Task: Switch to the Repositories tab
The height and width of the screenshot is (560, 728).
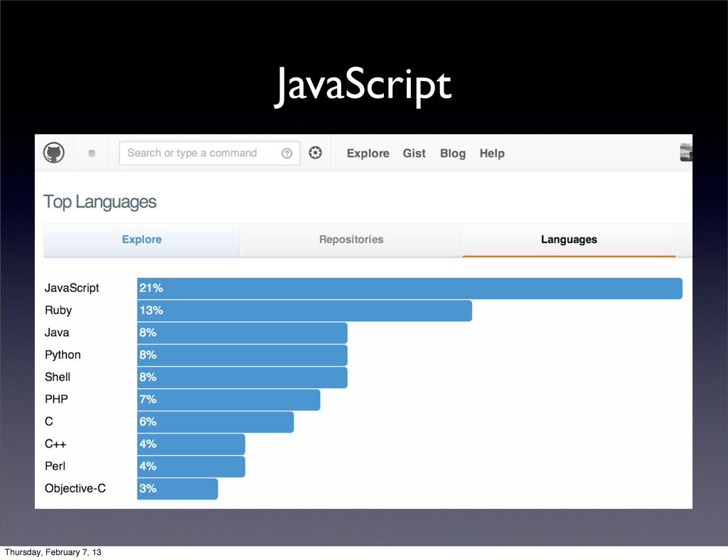Action: [x=351, y=240]
